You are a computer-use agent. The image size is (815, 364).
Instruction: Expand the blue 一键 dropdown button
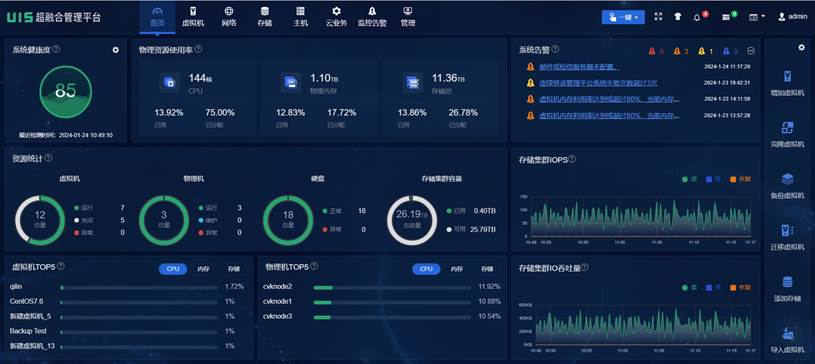coord(623,17)
